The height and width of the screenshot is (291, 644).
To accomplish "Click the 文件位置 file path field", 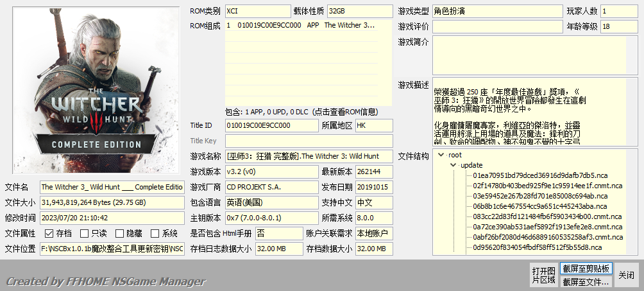I will (x=112, y=249).
